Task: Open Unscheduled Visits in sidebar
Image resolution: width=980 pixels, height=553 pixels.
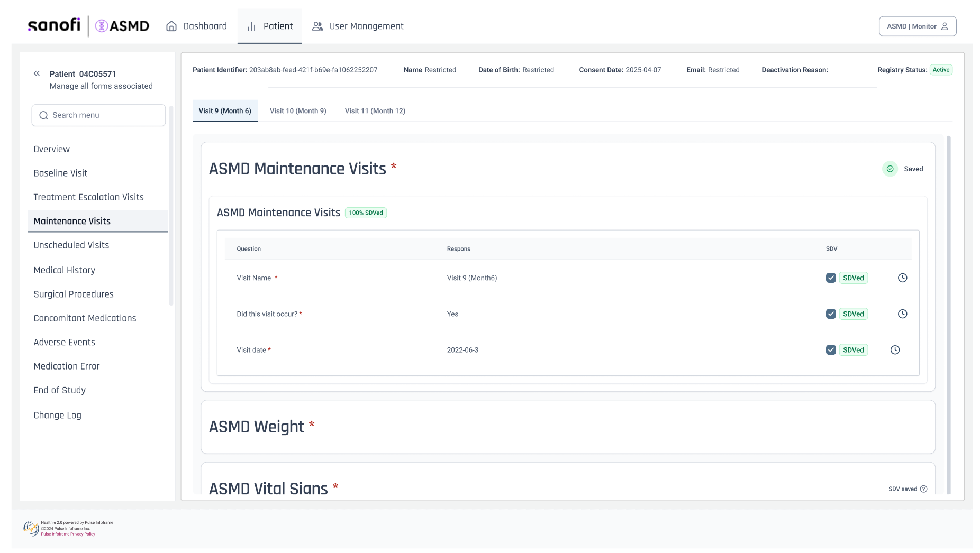Action: pyautogui.click(x=71, y=245)
